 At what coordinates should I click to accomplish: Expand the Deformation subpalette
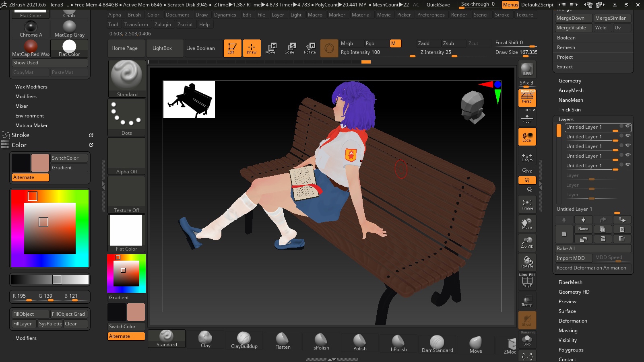(x=572, y=321)
